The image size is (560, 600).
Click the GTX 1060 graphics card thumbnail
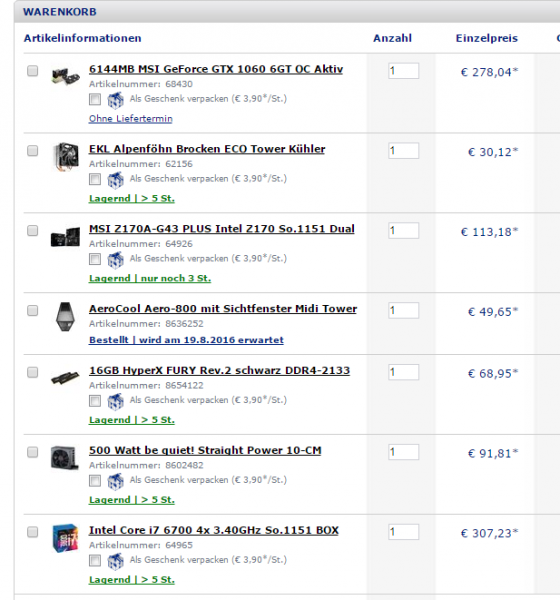tap(65, 76)
